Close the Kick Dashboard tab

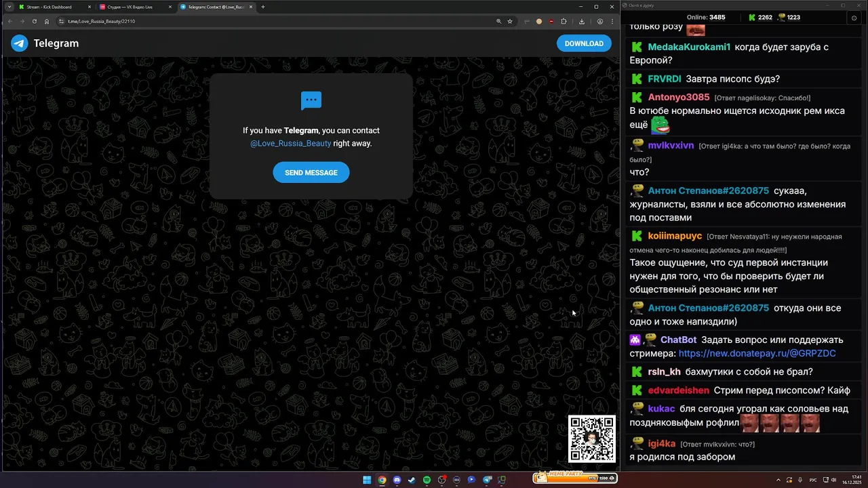88,7
